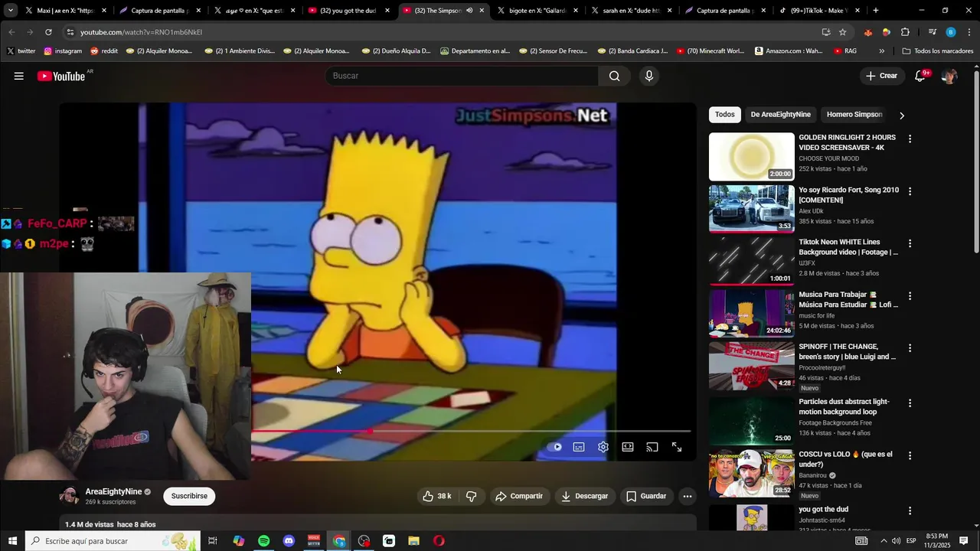Open the AreaEightyNine channel name link
The width and height of the screenshot is (980, 551).
click(113, 491)
